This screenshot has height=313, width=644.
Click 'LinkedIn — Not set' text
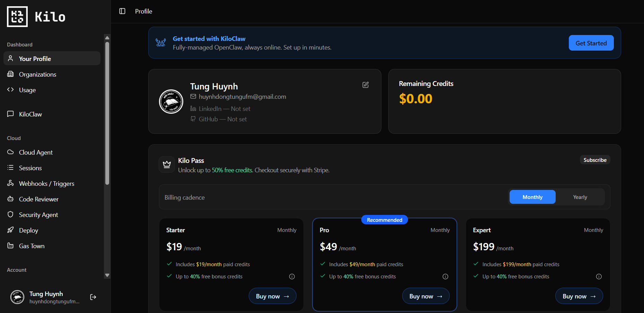[x=224, y=109]
